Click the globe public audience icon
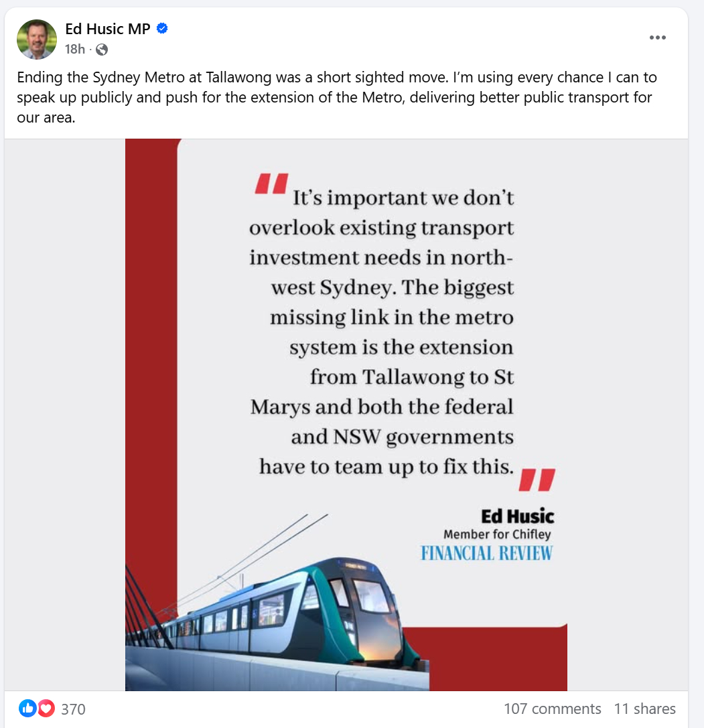 pos(102,50)
